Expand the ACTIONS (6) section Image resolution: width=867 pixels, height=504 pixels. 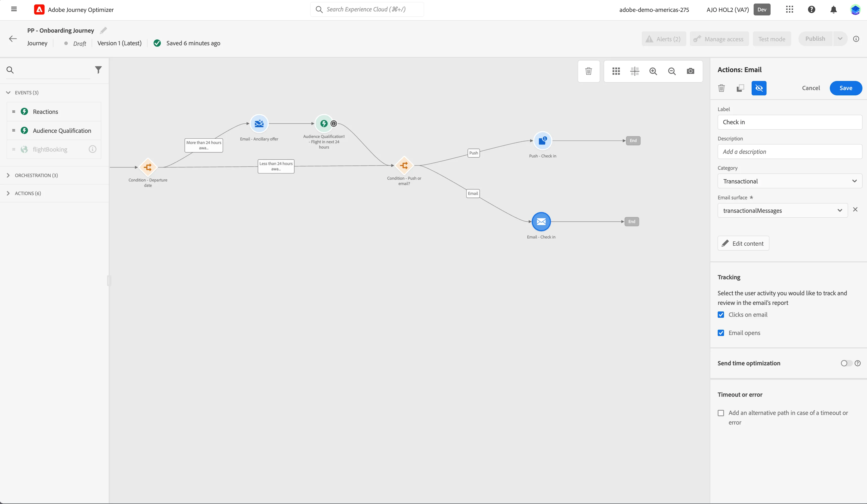tap(8, 193)
